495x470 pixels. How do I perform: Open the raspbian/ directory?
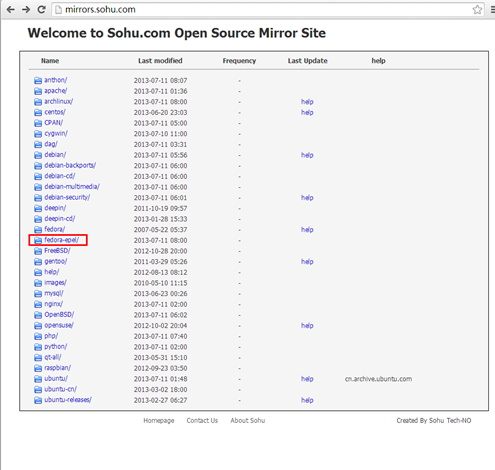click(x=58, y=368)
